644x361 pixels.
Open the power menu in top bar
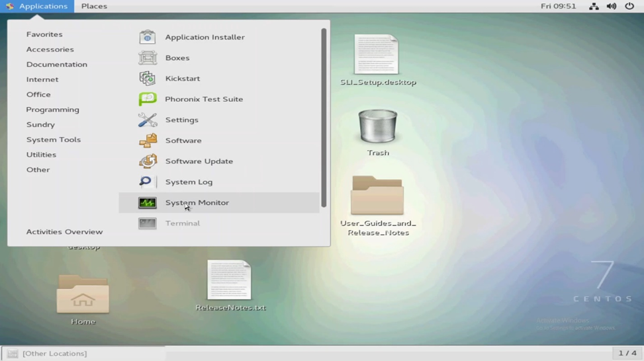[629, 6]
